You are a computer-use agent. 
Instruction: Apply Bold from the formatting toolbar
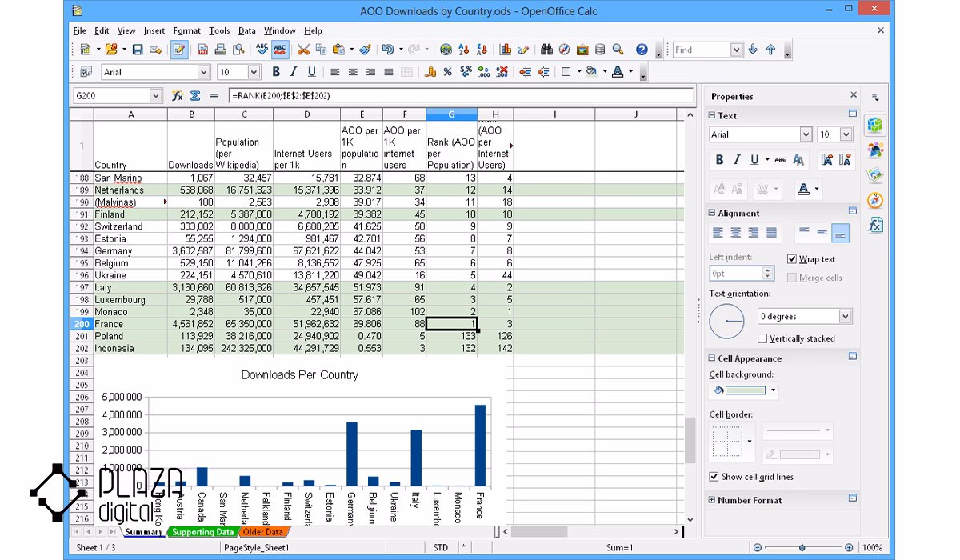coord(276,72)
